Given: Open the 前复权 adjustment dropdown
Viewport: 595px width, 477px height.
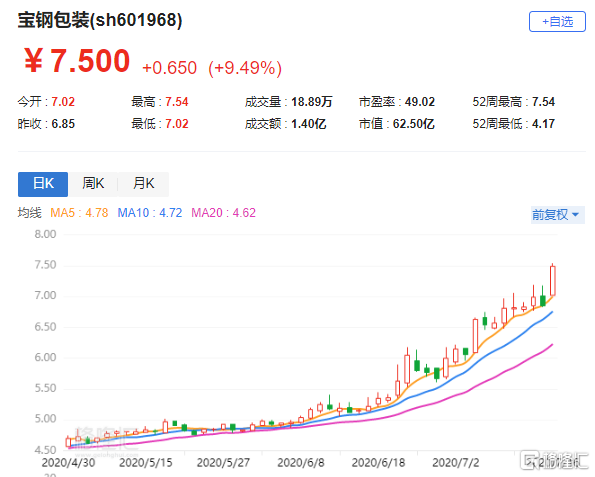Looking at the screenshot, I should (x=557, y=215).
